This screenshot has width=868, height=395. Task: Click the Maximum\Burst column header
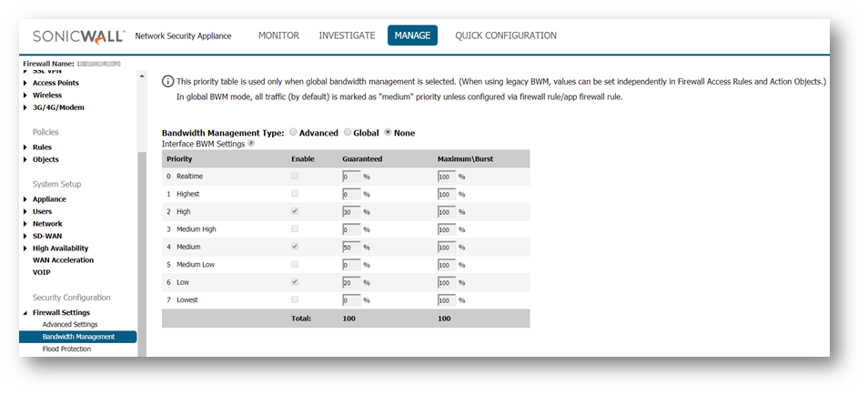(466, 159)
